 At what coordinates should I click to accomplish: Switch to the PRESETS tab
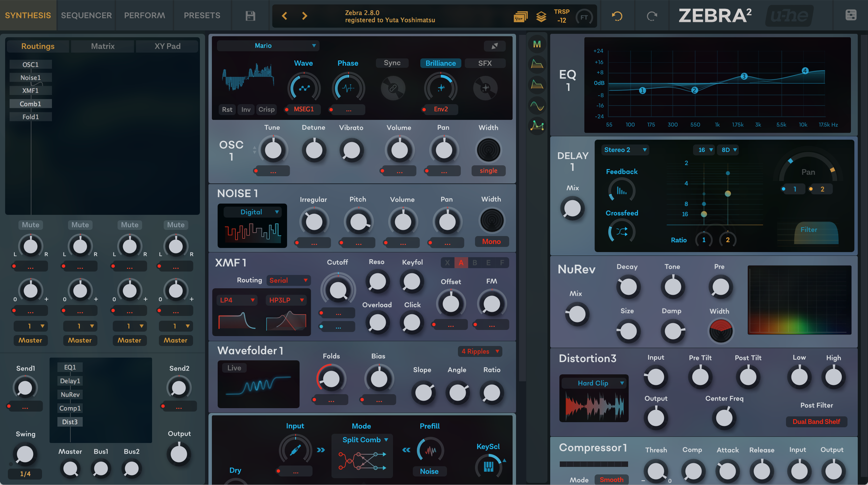(x=202, y=15)
